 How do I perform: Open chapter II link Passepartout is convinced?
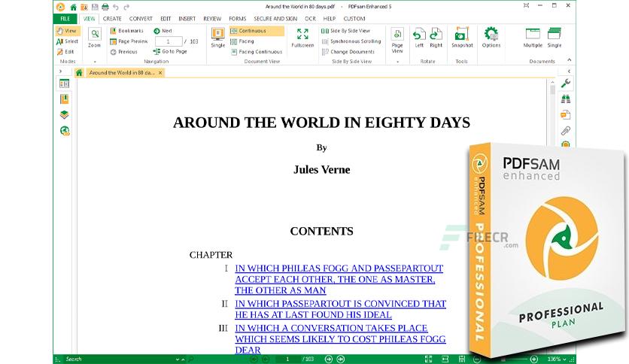tap(341, 309)
